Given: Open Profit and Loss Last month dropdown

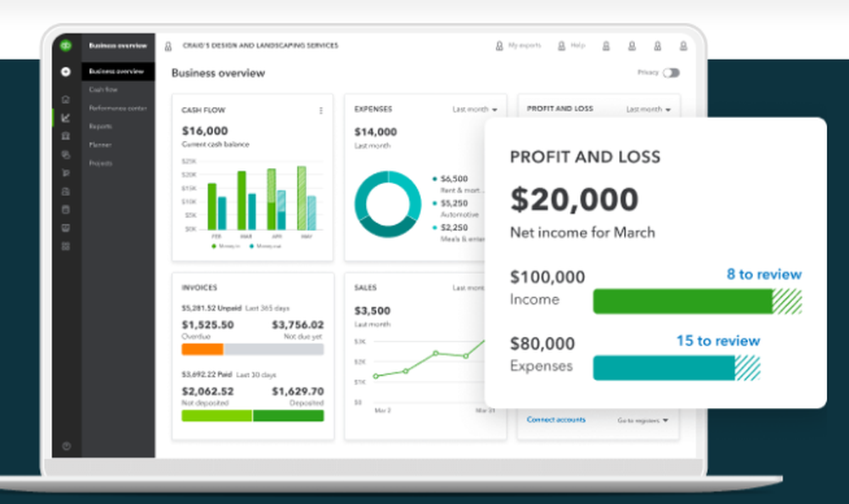Looking at the screenshot, I should click(x=649, y=109).
